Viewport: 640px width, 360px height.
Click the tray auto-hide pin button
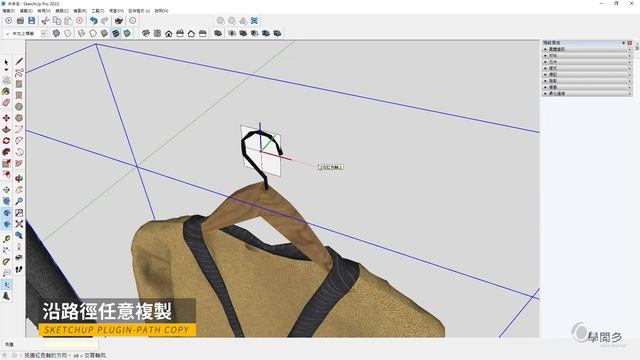(x=624, y=43)
